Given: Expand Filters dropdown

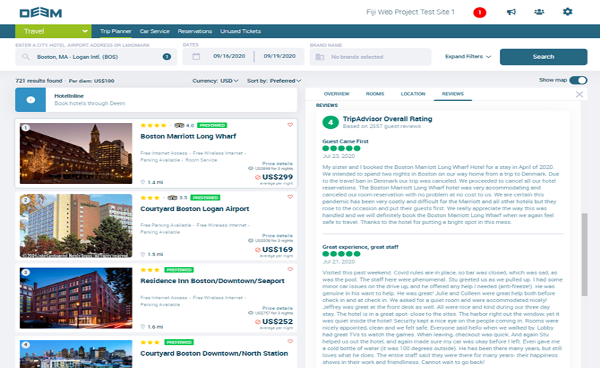Looking at the screenshot, I should 468,57.
